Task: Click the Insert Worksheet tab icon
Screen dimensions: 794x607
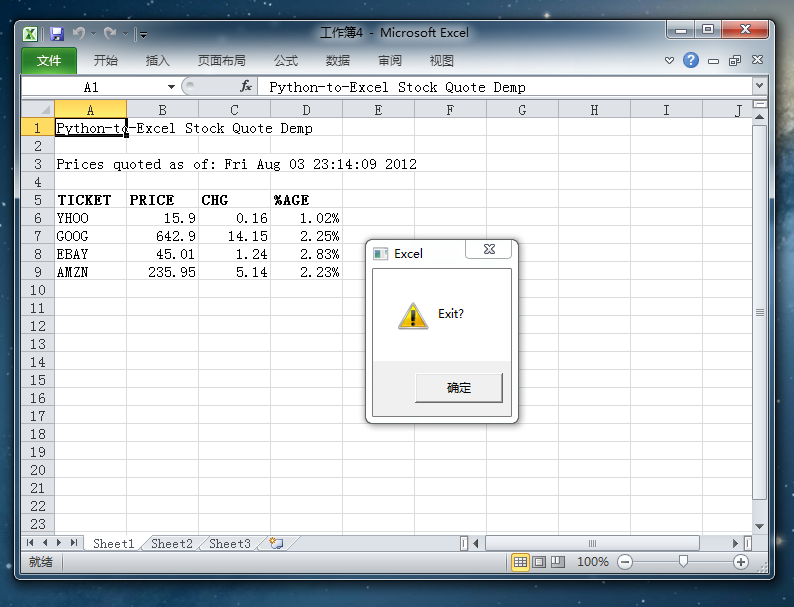Action: pyautogui.click(x=276, y=544)
